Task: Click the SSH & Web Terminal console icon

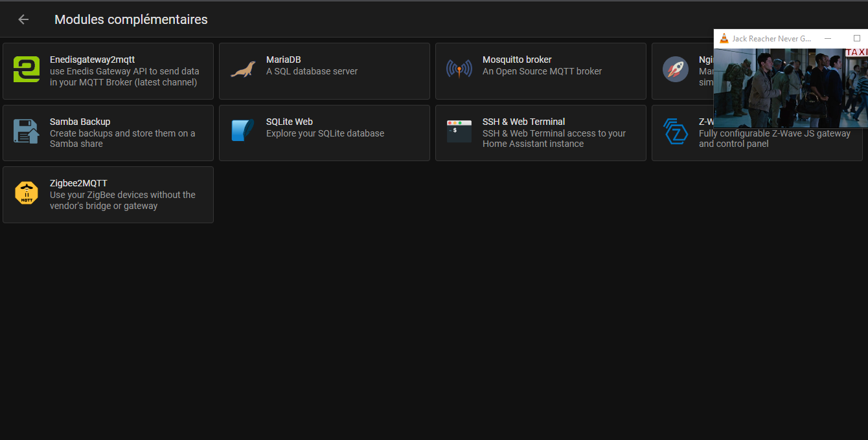Action: (459, 131)
